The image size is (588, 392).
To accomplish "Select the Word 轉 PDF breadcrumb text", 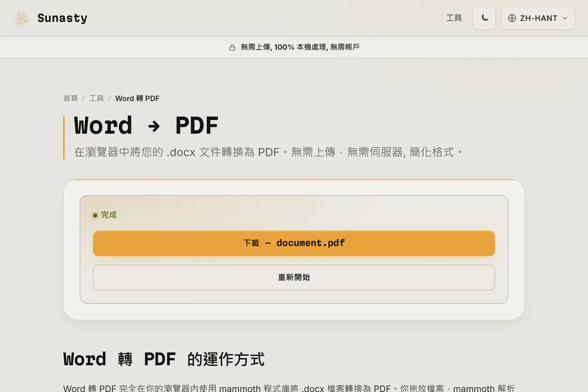I will (137, 98).
